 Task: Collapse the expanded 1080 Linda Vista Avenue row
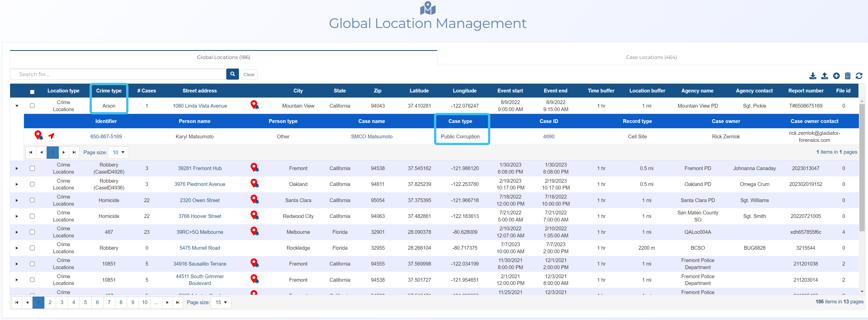17,106
